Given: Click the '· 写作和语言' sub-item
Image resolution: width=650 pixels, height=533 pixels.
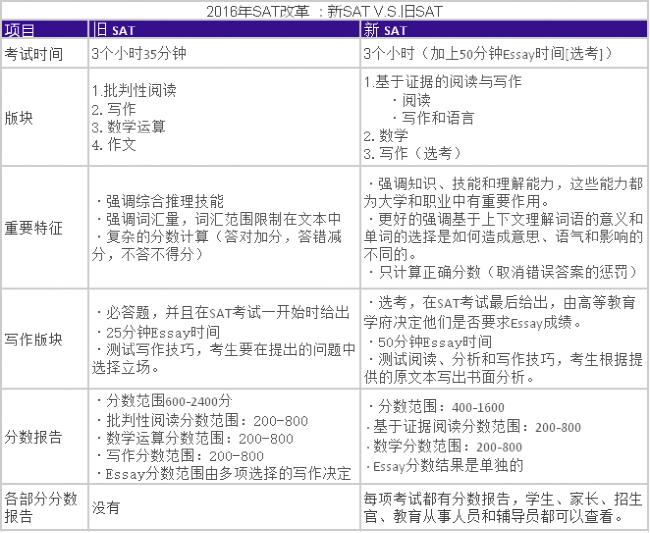Looking at the screenshot, I should coord(433,118).
